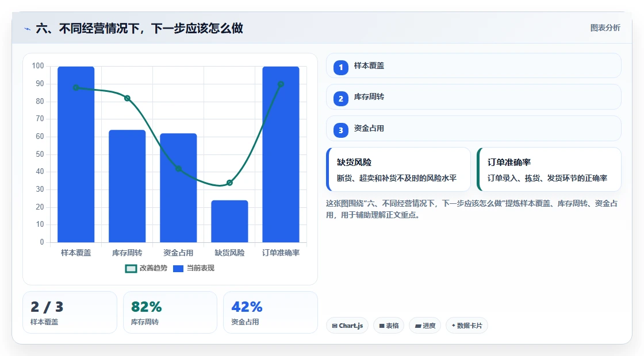Click the description text 订单录入、拣货、发货环节的正确率
Viewport: 644px width, 356px height.
(x=547, y=179)
